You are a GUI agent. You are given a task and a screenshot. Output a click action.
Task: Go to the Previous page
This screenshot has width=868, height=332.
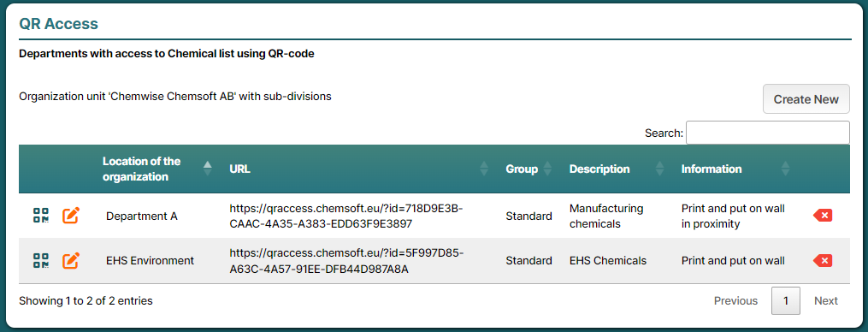735,300
